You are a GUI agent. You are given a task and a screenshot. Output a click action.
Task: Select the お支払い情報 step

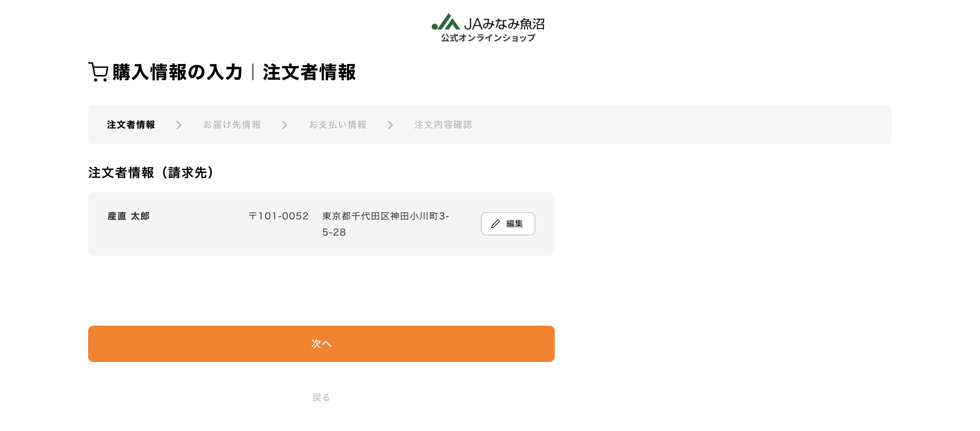[338, 125]
